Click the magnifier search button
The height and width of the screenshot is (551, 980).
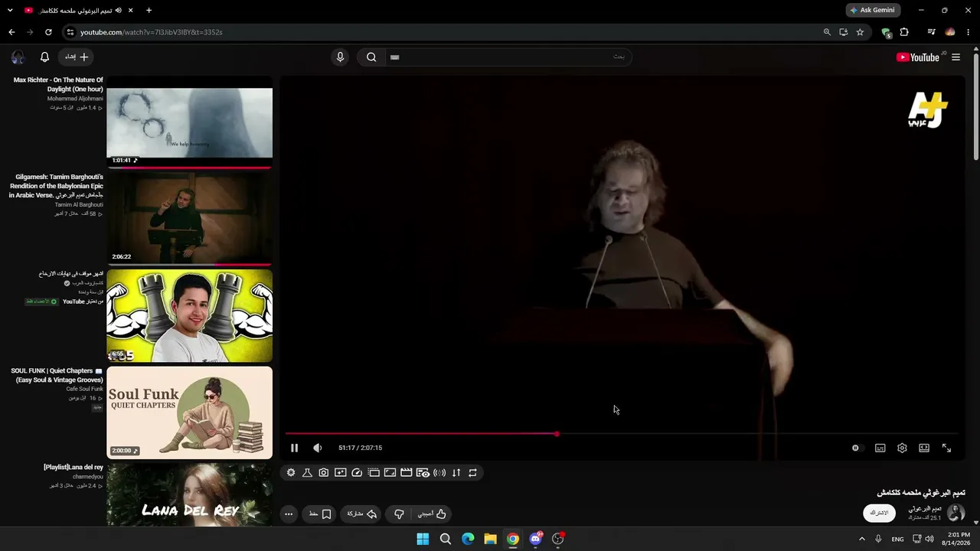[x=371, y=57]
